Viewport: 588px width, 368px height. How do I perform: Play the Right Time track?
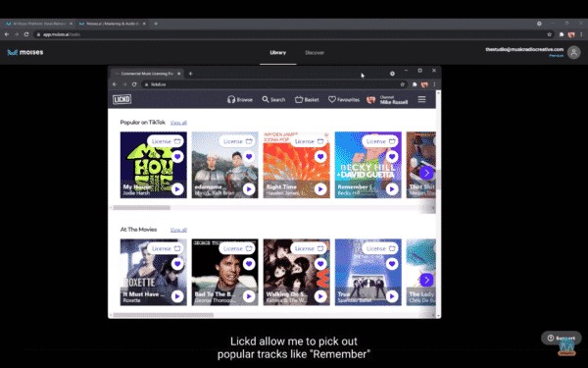320,189
